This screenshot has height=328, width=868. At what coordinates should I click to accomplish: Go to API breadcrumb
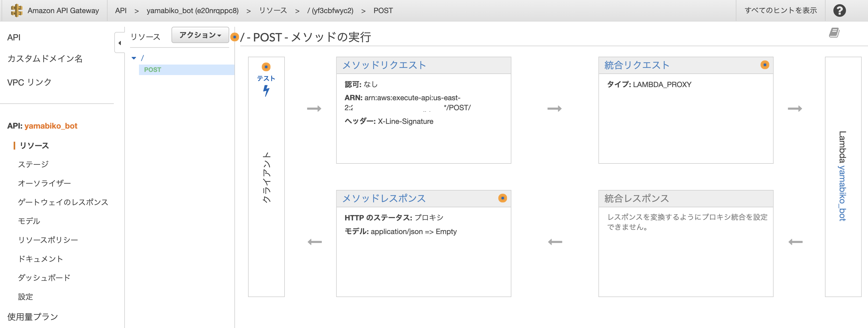[121, 10]
